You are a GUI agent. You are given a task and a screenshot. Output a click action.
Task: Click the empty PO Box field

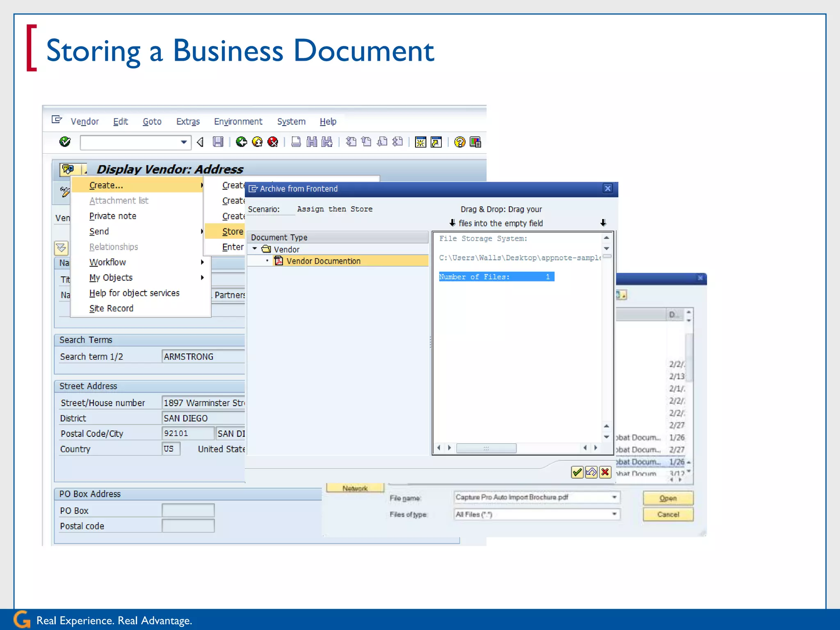point(188,510)
